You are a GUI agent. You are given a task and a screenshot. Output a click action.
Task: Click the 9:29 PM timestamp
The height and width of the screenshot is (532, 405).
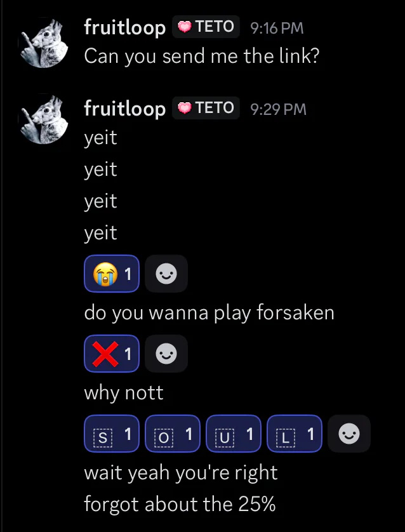[x=278, y=109]
